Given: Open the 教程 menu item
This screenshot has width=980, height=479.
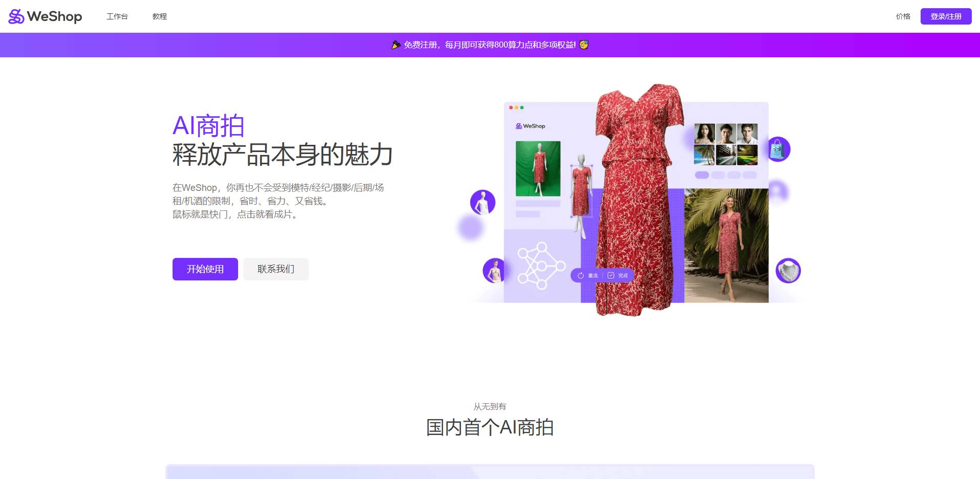Looking at the screenshot, I should pos(159,16).
